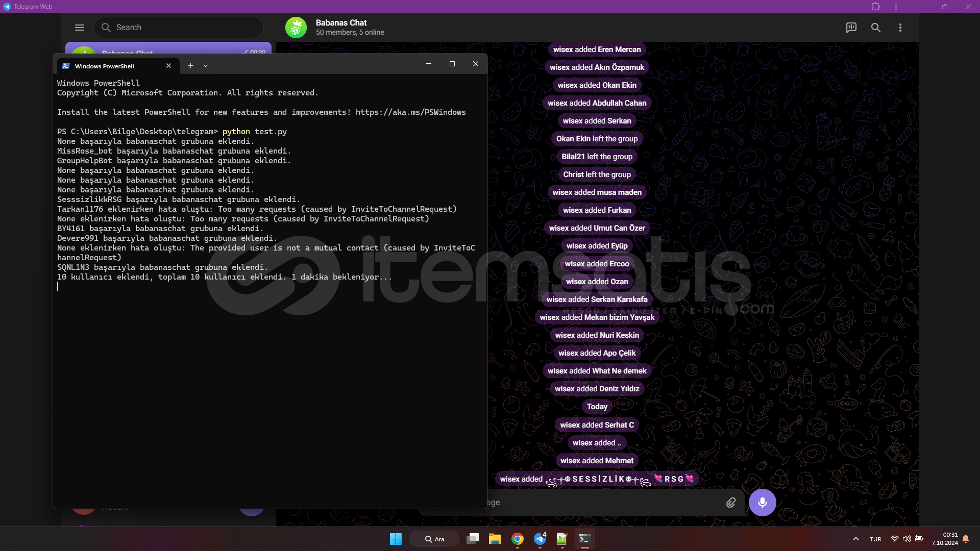Open the Telegram hamburger menu
The image size is (980, 551).
pos(80,28)
